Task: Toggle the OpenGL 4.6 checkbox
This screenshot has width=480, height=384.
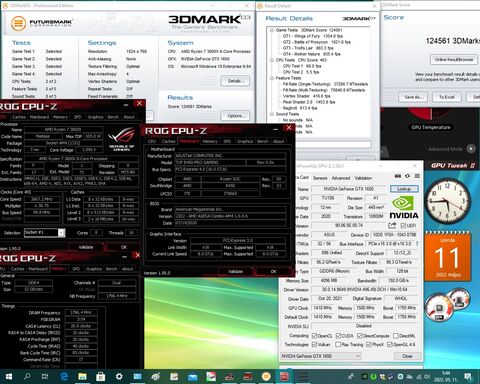Action: tap(389, 344)
